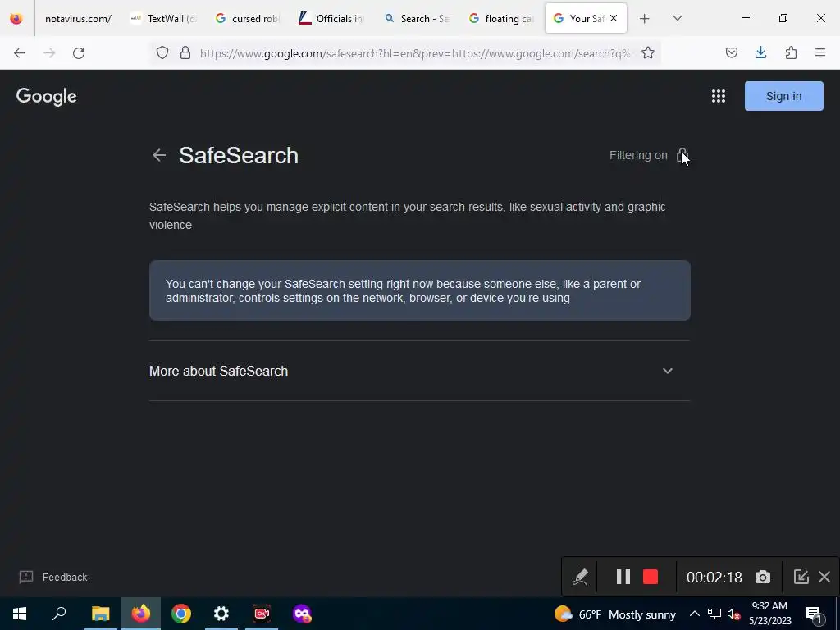Open the screen recorder taskbar app
840x630 pixels.
[262, 614]
